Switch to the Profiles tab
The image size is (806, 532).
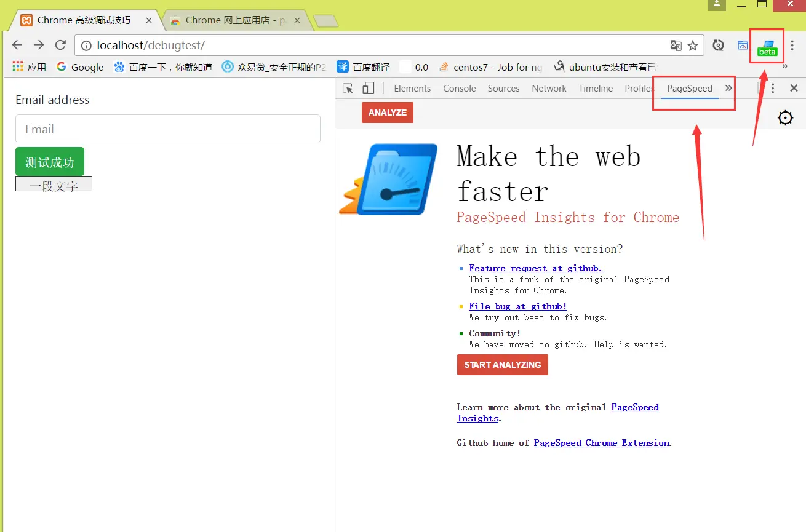coord(639,89)
